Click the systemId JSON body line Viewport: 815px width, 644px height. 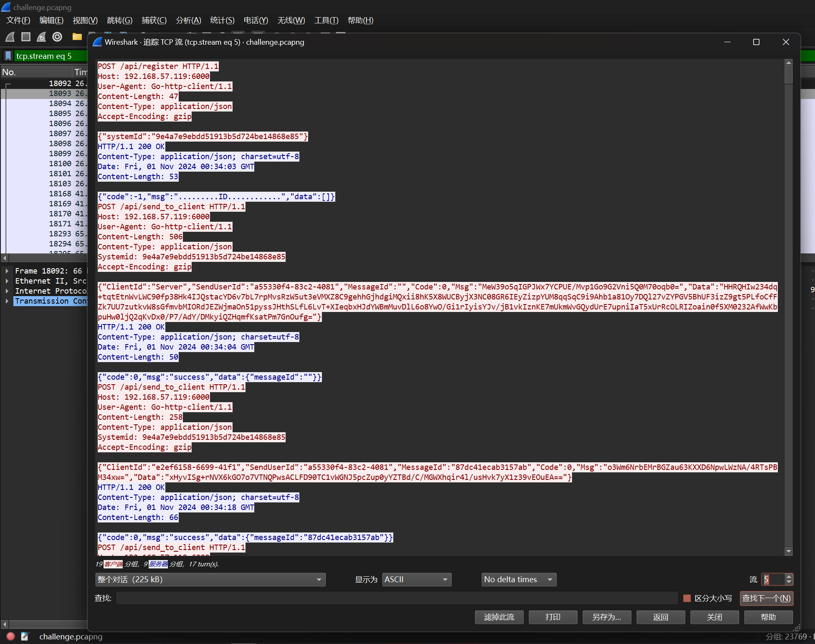click(x=202, y=137)
